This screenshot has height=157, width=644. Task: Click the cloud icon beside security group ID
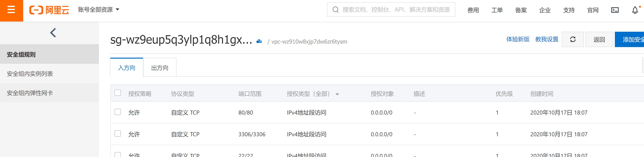pos(259,41)
